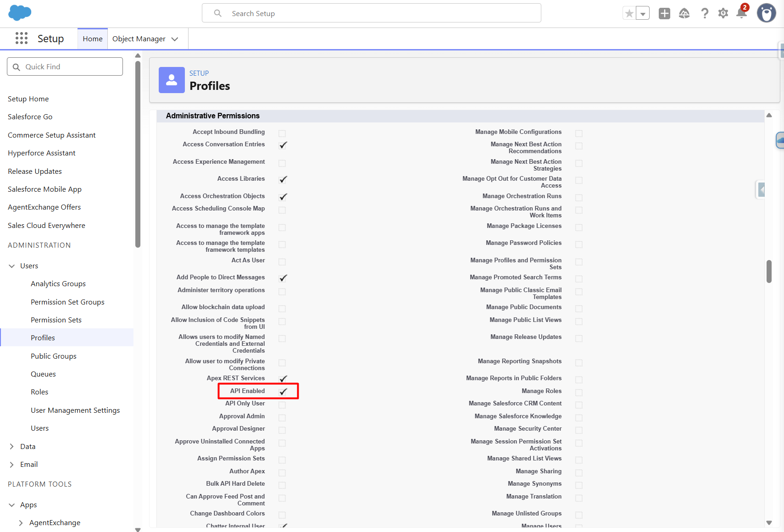The width and height of the screenshot is (784, 532).
Task: Open Analytics Groups
Action: [x=58, y=284]
